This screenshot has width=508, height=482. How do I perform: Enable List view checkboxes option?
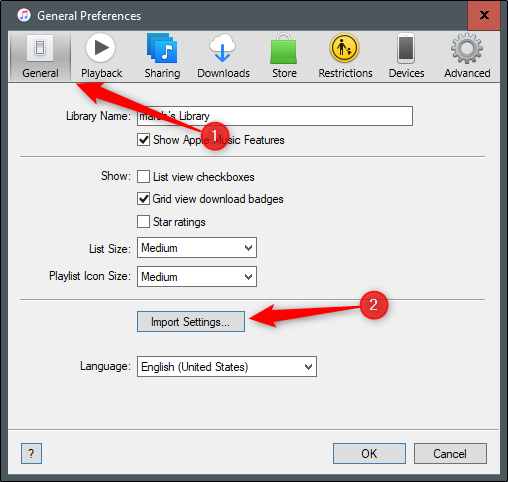[x=143, y=177]
